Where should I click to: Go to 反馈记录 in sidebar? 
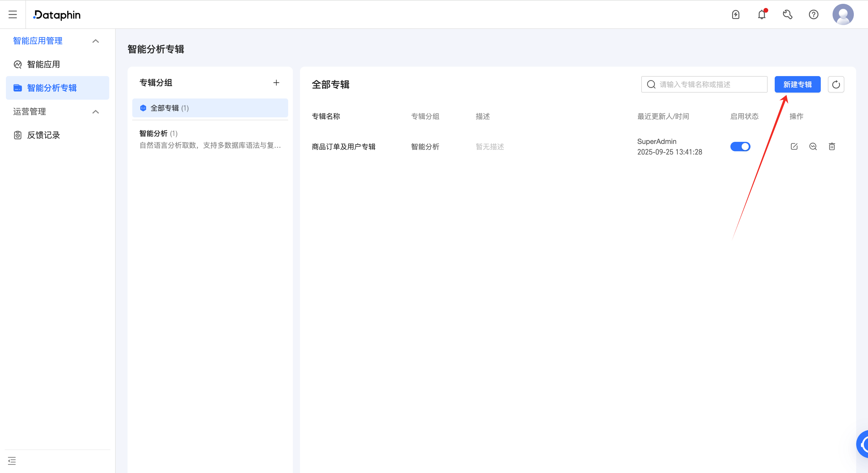43,135
